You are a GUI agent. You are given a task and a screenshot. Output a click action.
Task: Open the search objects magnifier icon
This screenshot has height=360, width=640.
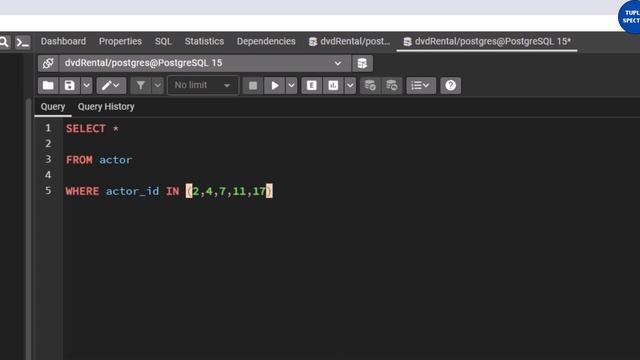pos(4,42)
